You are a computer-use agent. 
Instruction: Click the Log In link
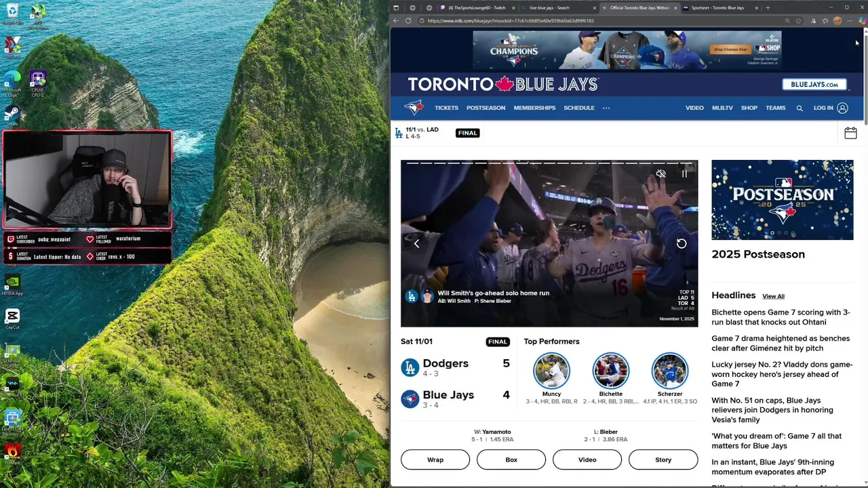point(823,108)
